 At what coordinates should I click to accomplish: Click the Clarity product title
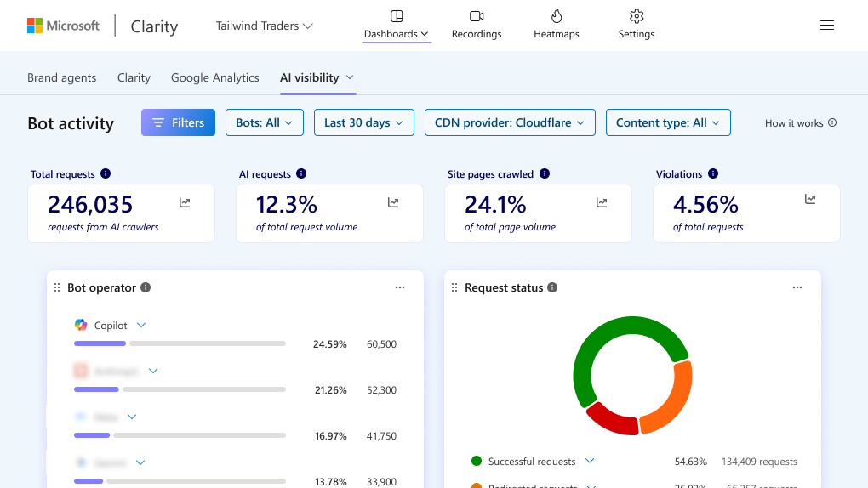pos(154,26)
